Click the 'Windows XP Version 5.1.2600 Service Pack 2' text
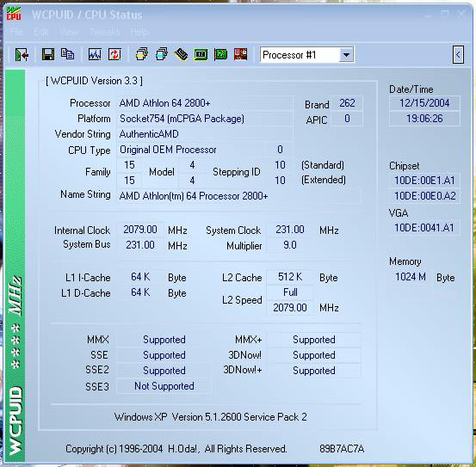476x467 pixels. click(x=210, y=417)
